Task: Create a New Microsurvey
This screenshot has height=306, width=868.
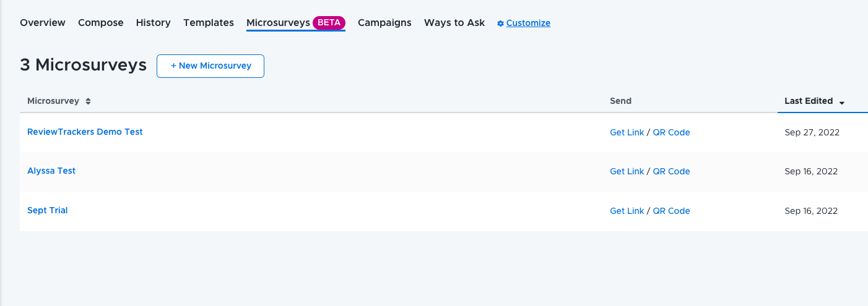Action: click(210, 66)
